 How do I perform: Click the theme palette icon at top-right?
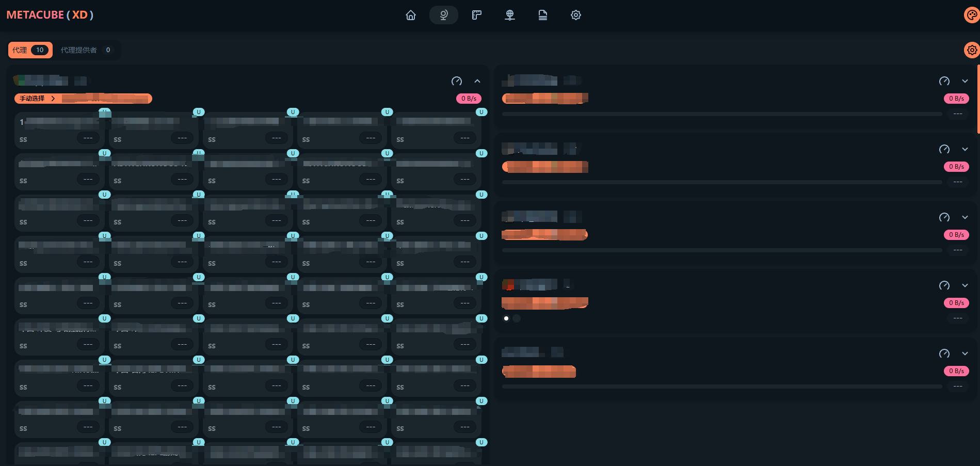pyautogui.click(x=972, y=15)
